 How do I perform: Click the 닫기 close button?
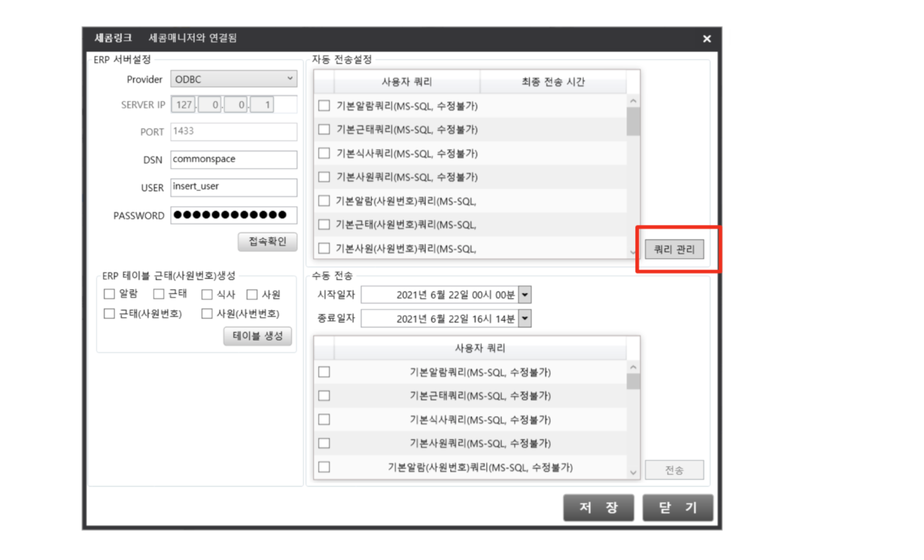tap(677, 507)
